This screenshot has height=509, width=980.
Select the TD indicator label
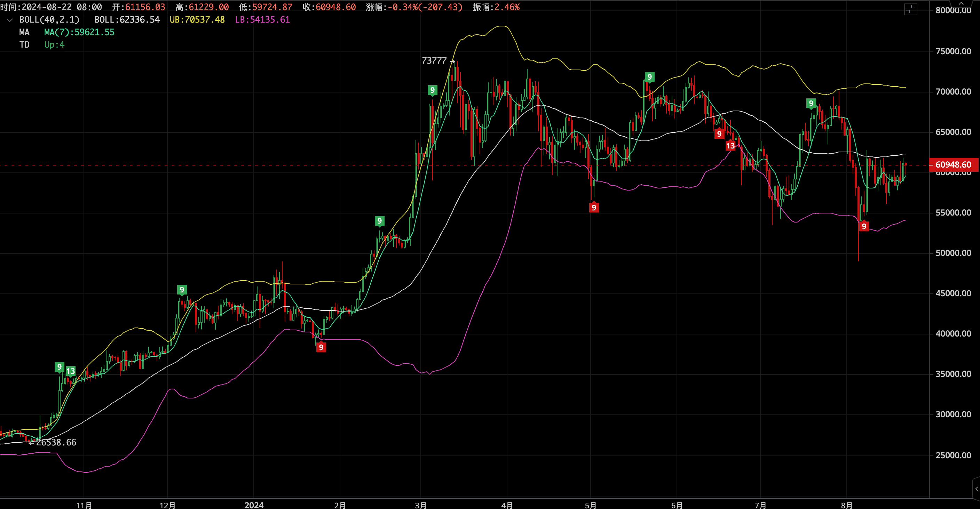click(x=24, y=45)
